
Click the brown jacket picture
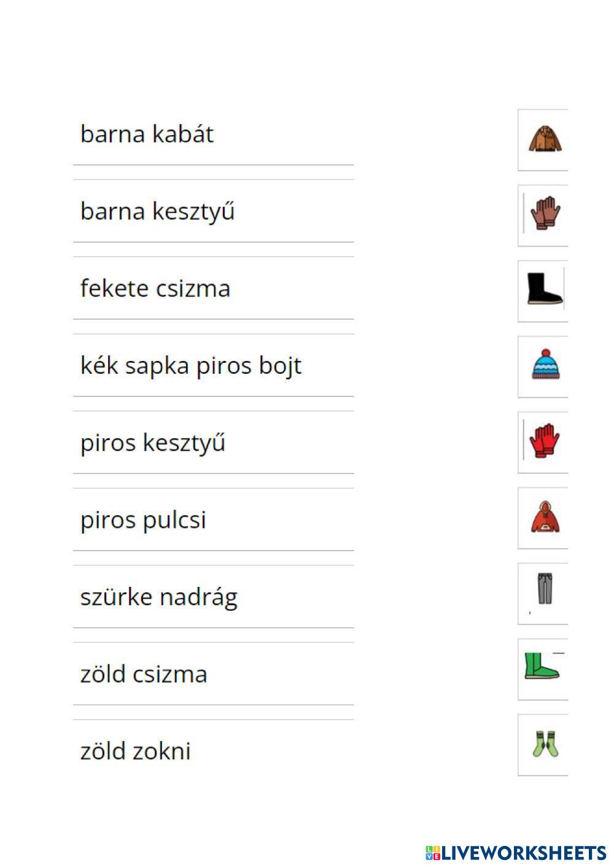coord(545,139)
